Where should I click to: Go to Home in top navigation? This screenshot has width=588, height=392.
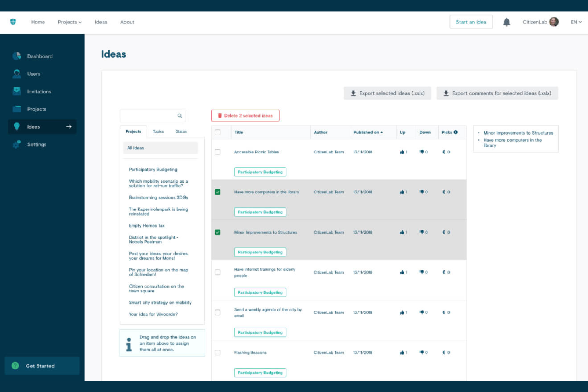coord(38,22)
